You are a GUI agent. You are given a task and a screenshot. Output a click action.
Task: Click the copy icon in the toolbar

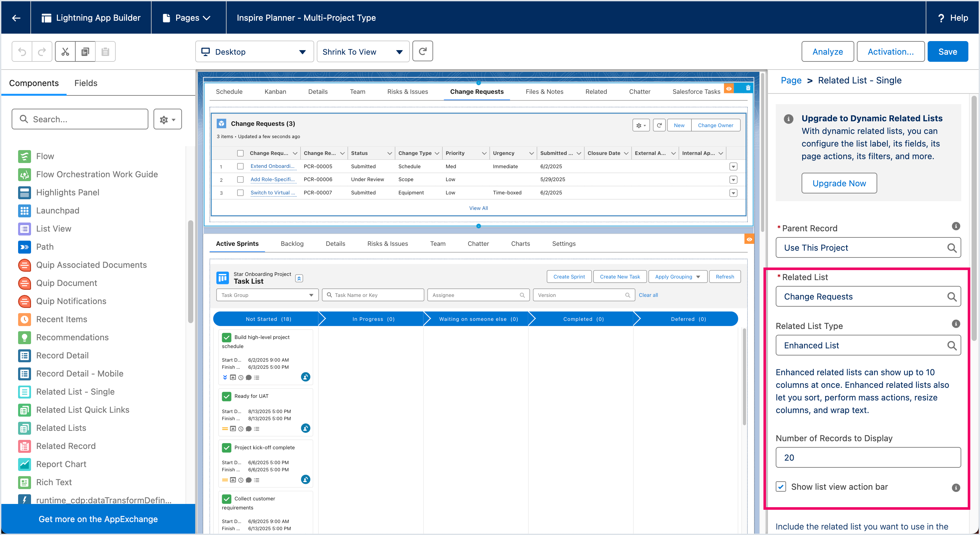point(85,51)
